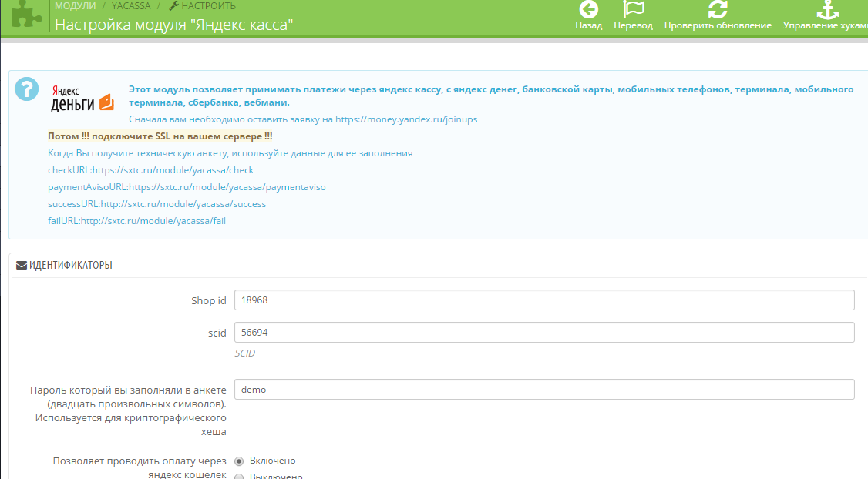Click the Перевод label text
The image size is (868, 479).
(634, 25)
